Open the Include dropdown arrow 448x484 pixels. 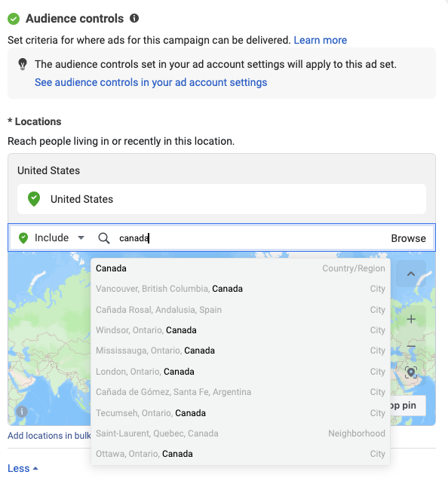[x=81, y=237]
